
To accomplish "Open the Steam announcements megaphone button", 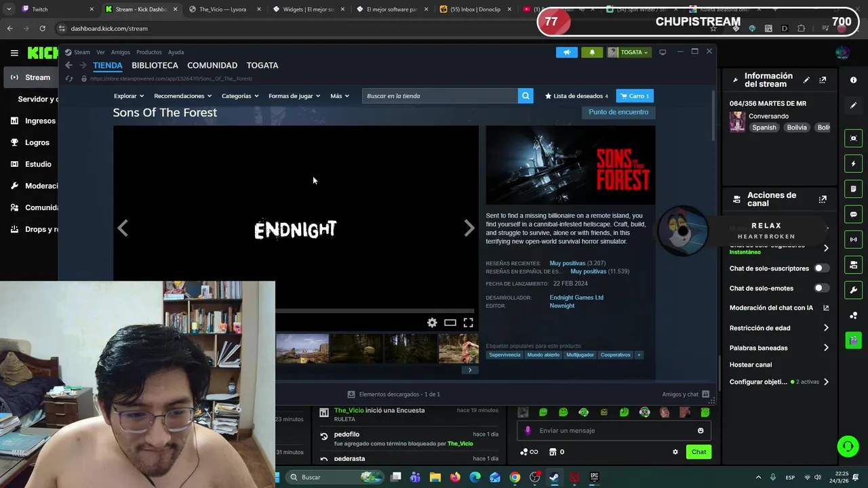I will click(x=567, y=52).
